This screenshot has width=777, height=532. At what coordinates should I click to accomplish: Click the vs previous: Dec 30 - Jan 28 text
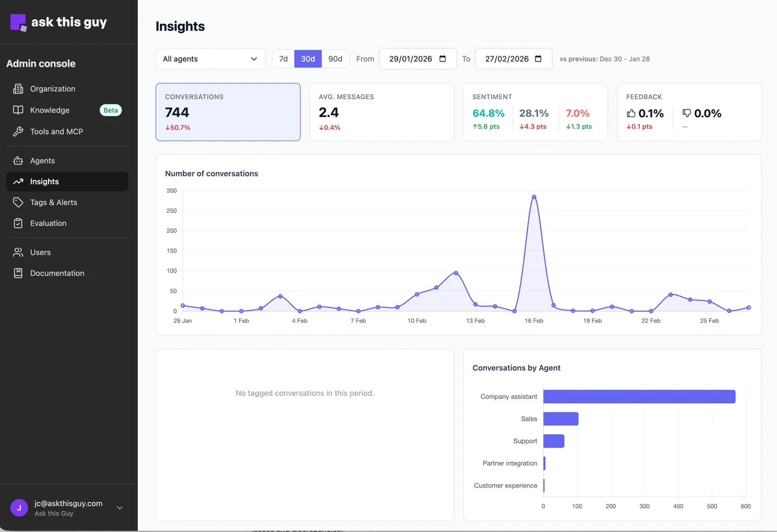pyautogui.click(x=605, y=59)
